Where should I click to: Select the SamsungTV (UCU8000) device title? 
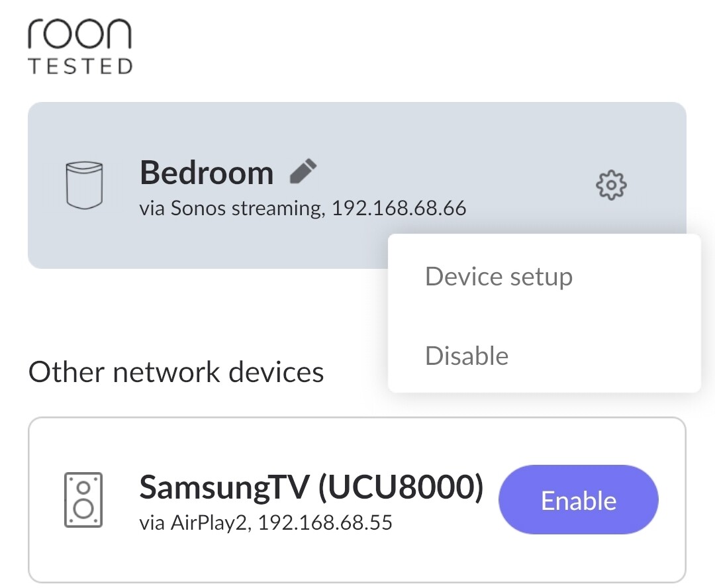pos(311,489)
